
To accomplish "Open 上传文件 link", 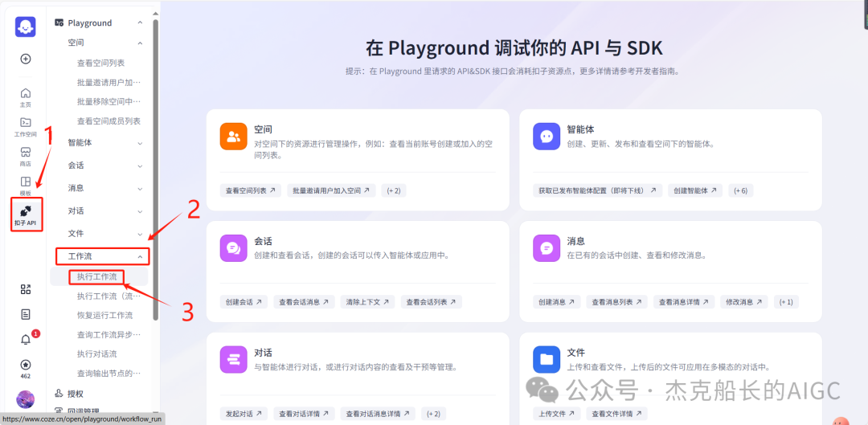I will [x=557, y=414].
